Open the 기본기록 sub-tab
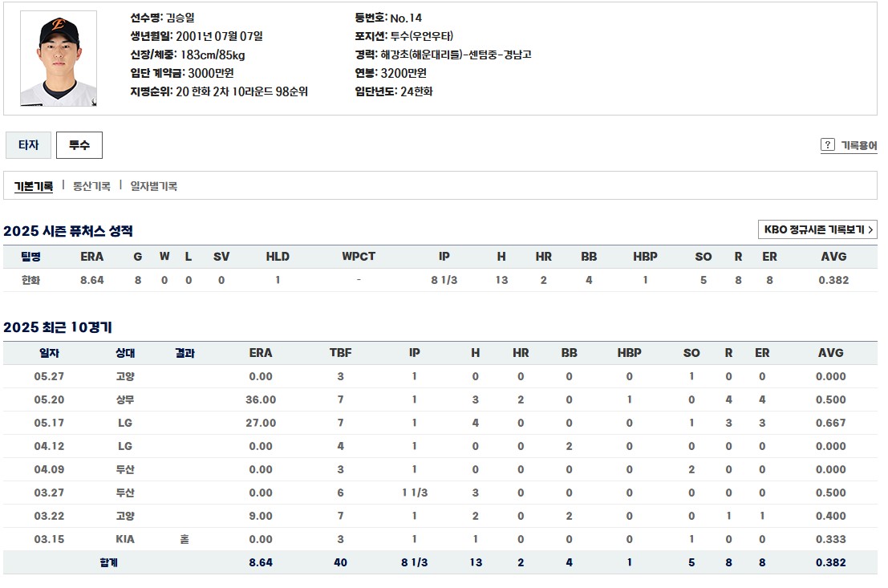Image resolution: width=888 pixels, height=588 pixels. click(34, 186)
